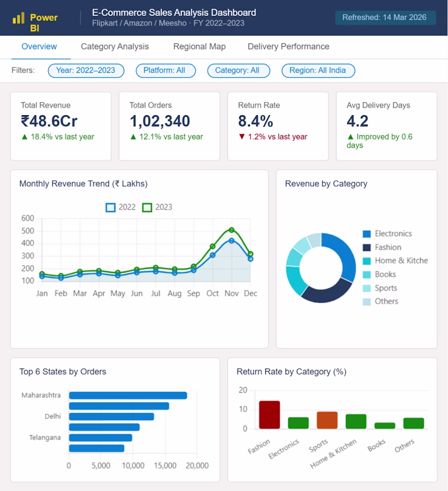Switch to the Category Analysis tab

(115, 47)
